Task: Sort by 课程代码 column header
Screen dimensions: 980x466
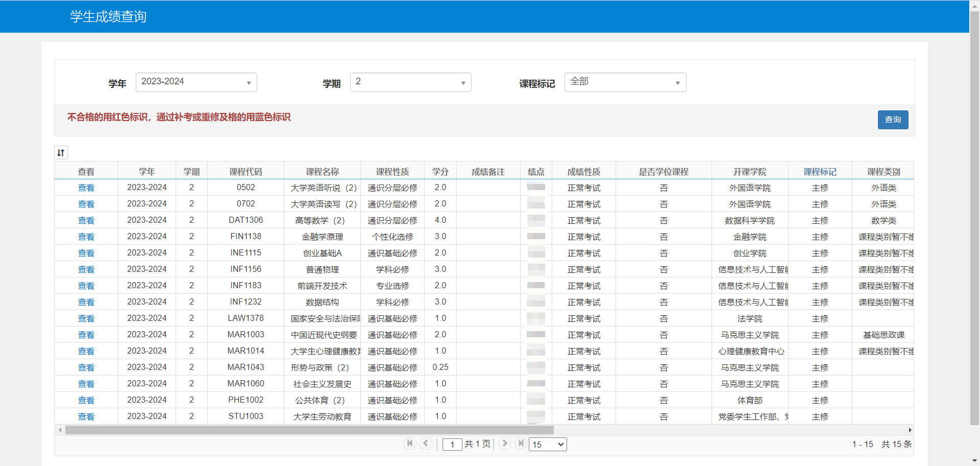Action: pyautogui.click(x=246, y=172)
